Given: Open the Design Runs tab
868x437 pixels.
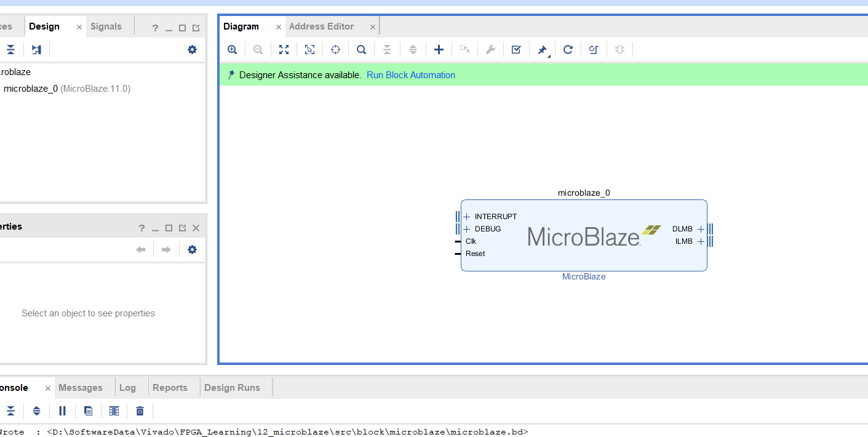Looking at the screenshot, I should coord(232,388).
